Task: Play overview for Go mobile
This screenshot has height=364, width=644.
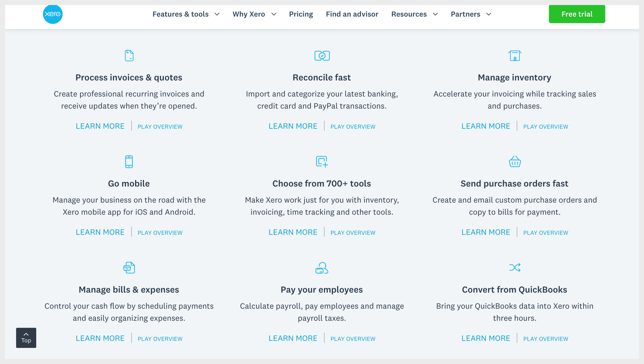Action: pos(160,233)
